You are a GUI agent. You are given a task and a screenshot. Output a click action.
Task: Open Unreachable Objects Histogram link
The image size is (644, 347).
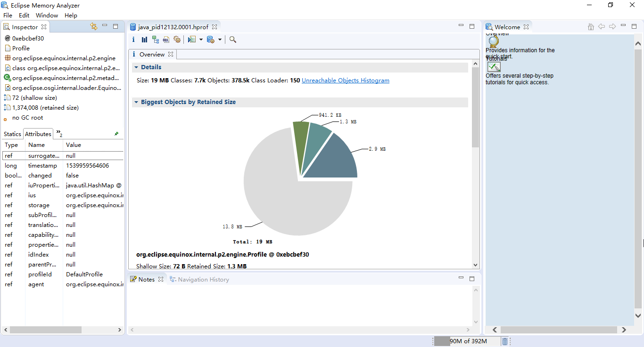(346, 81)
